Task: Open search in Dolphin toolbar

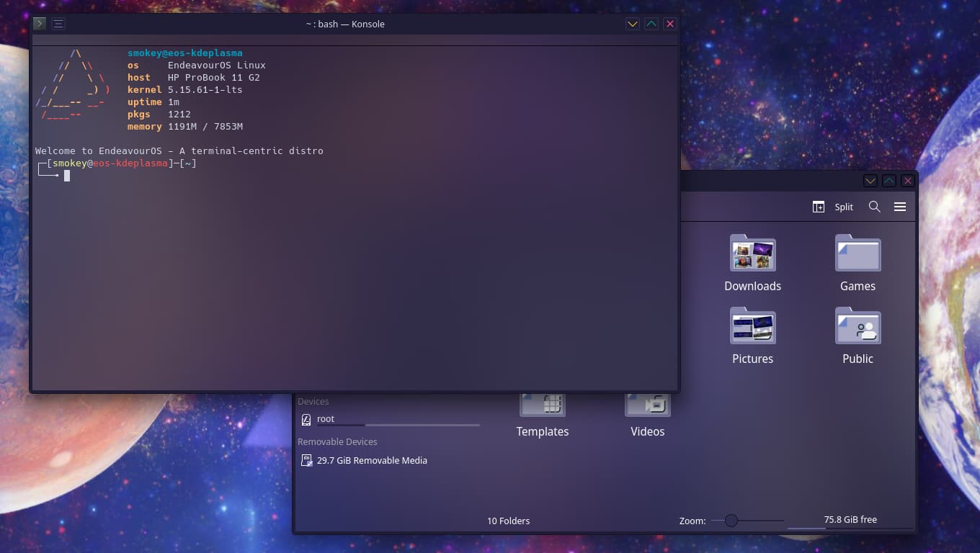Action: click(x=875, y=207)
